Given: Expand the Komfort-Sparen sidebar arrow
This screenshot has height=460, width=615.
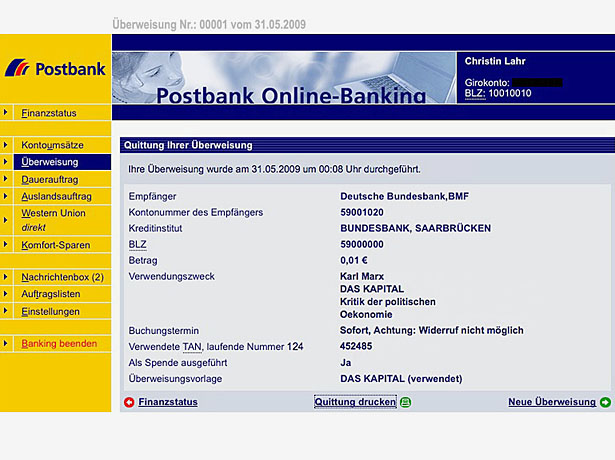Looking at the screenshot, I should (x=7, y=245).
